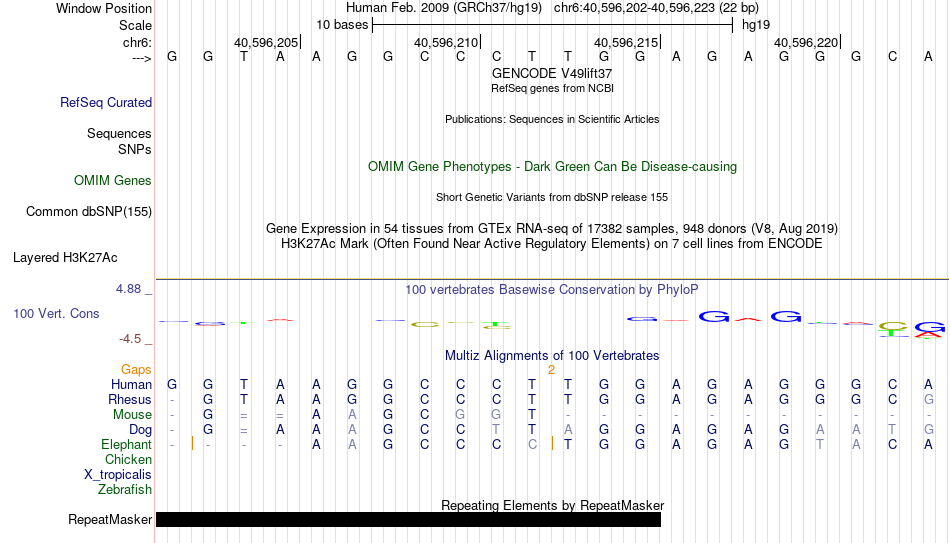Screen dimensions: 950x543
Task: Click the OMIM Gene Phenotypes track title
Action: coord(552,167)
